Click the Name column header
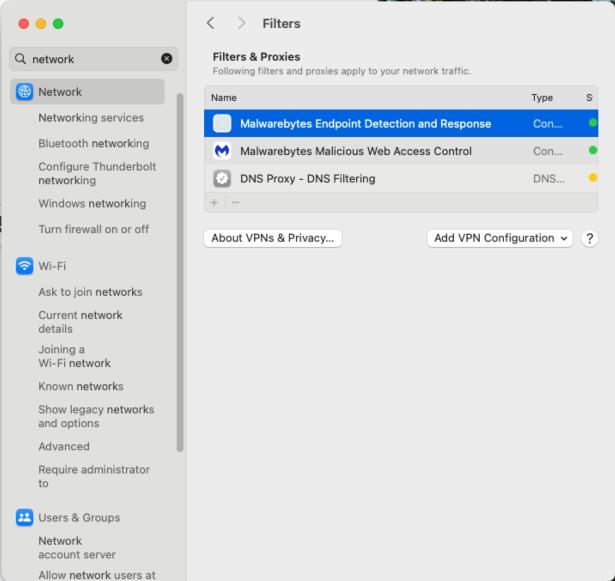Image resolution: width=615 pixels, height=581 pixels. point(224,98)
